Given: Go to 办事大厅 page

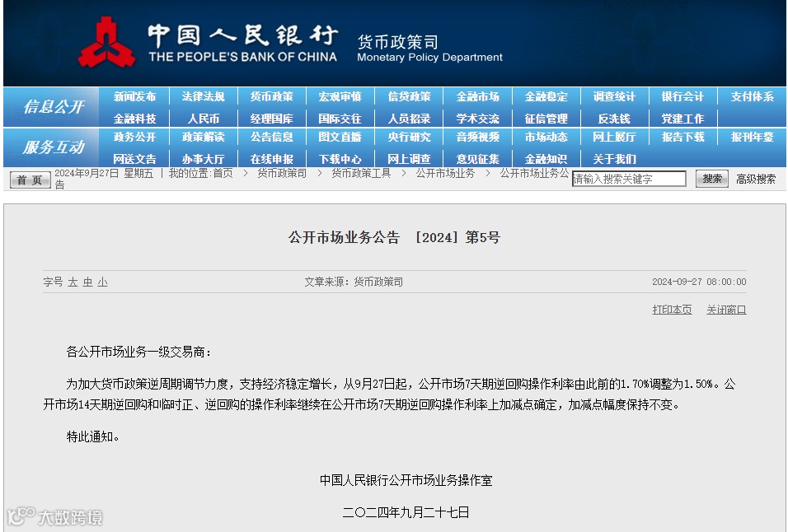Looking at the screenshot, I should click(203, 159).
